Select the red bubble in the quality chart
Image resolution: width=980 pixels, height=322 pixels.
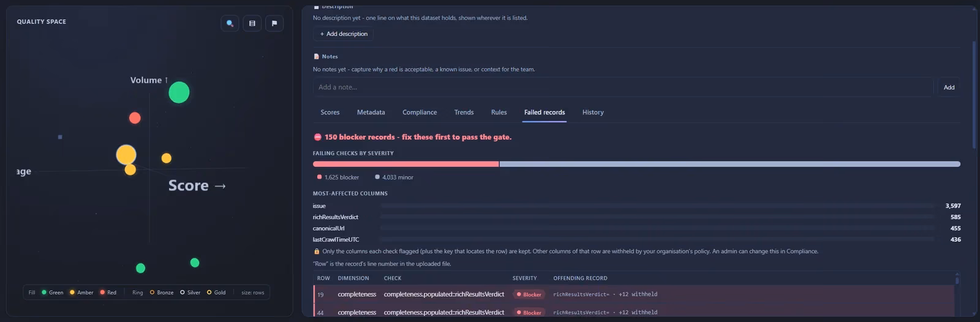pos(135,118)
